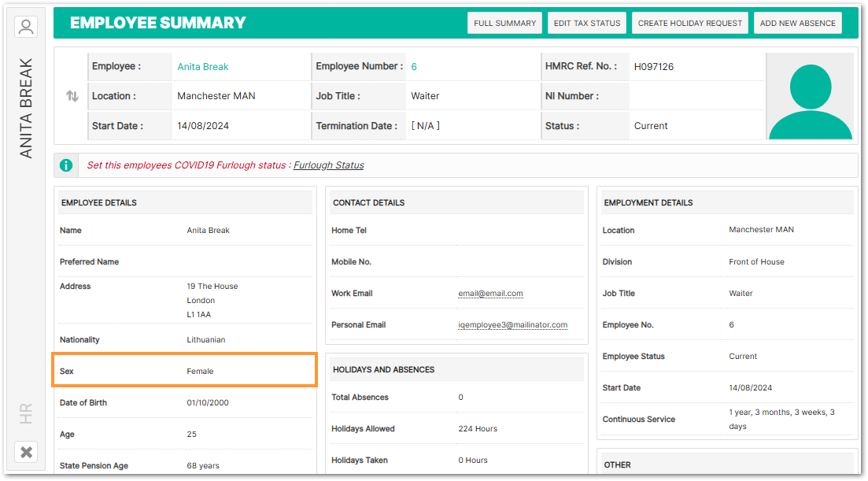This screenshot has width=868, height=481.
Task: Click the Anita Break employee name link
Action: pyautogui.click(x=203, y=67)
